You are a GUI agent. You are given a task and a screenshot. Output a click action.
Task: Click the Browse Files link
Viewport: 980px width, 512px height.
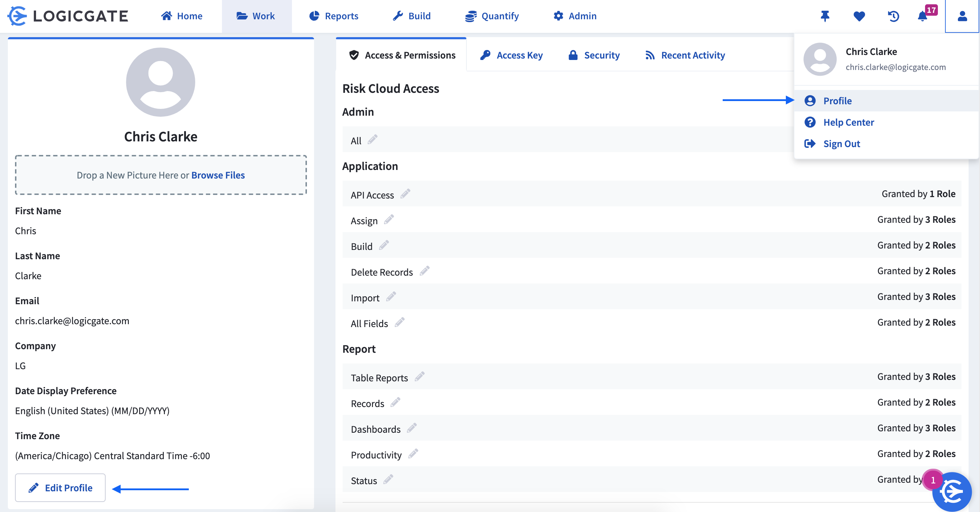pyautogui.click(x=218, y=175)
